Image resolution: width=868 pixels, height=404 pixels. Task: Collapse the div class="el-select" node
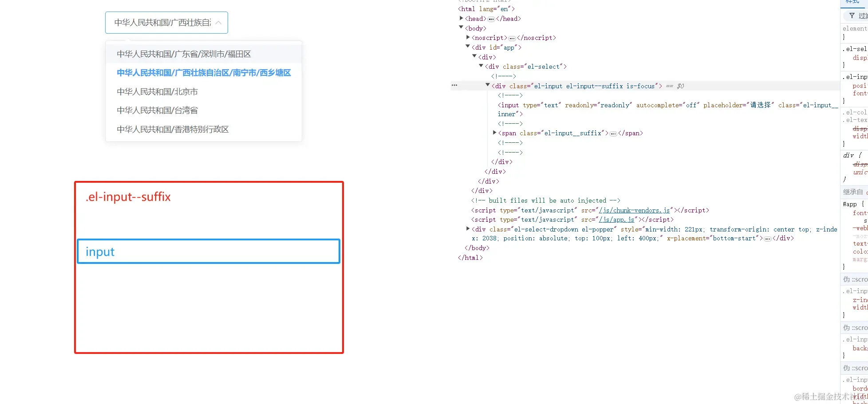pyautogui.click(x=481, y=66)
